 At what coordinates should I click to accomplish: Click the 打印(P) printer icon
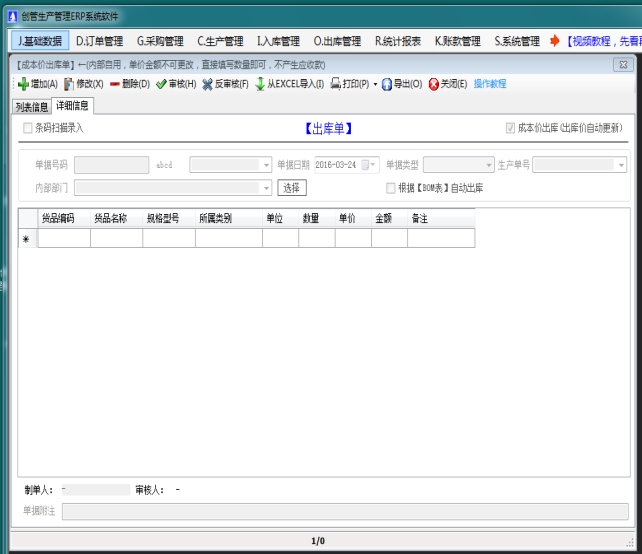point(336,85)
